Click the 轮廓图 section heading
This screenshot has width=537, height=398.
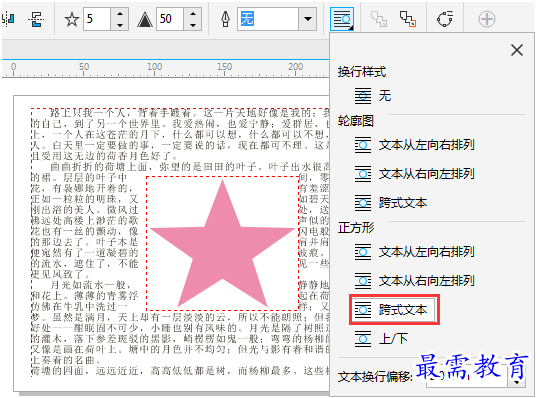[355, 121]
